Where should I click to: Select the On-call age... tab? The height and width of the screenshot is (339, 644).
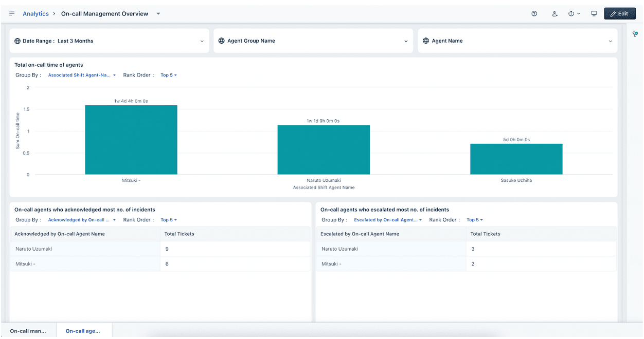tap(83, 331)
